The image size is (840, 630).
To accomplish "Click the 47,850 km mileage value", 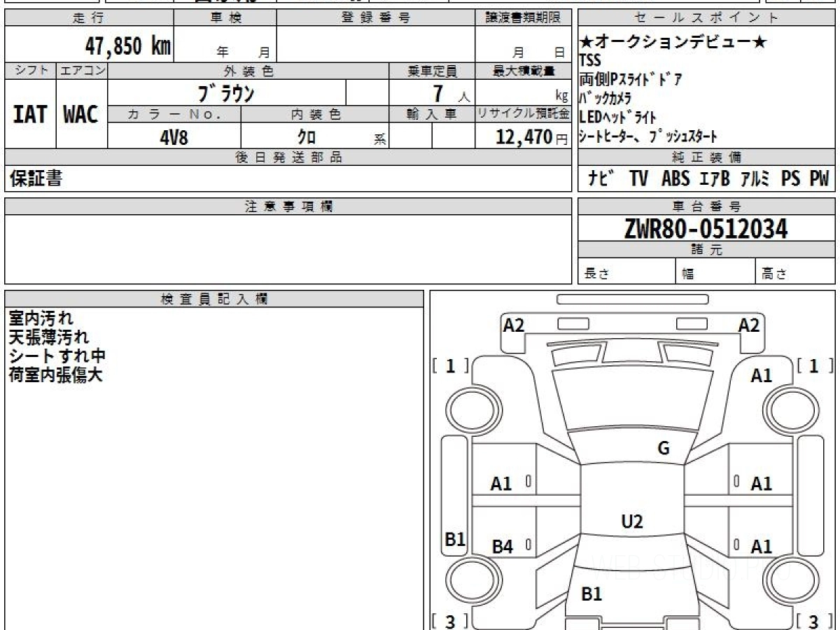I will point(127,46).
